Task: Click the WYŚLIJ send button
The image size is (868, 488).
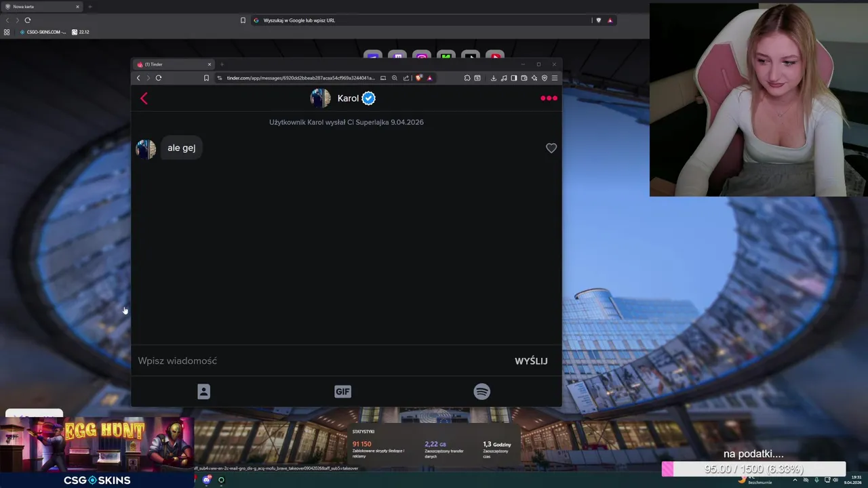Action: [x=531, y=361]
